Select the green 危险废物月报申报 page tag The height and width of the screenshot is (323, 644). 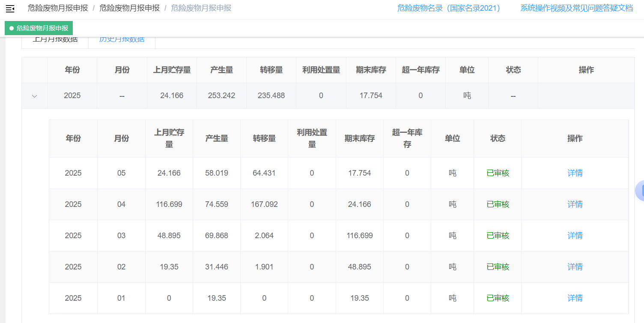pos(39,28)
